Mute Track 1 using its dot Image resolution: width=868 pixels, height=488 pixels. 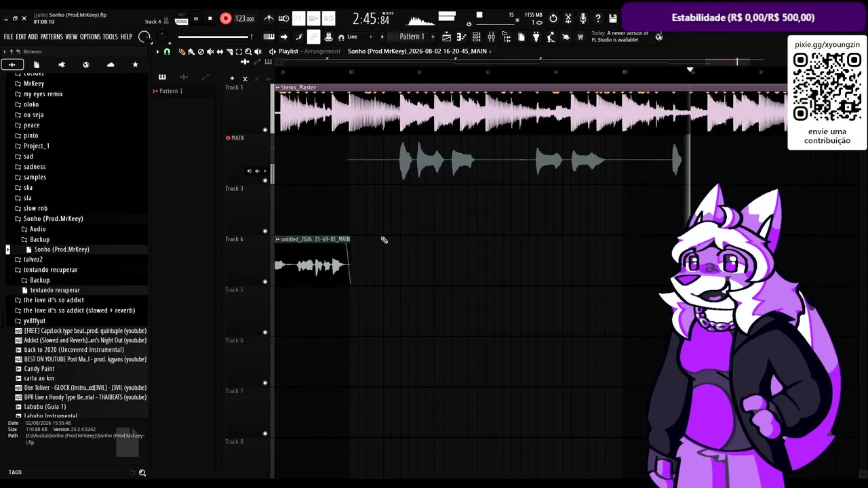[x=265, y=129]
